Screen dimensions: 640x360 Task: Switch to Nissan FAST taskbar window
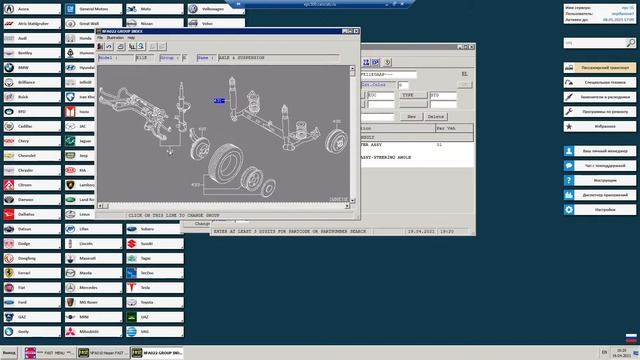coord(103,353)
